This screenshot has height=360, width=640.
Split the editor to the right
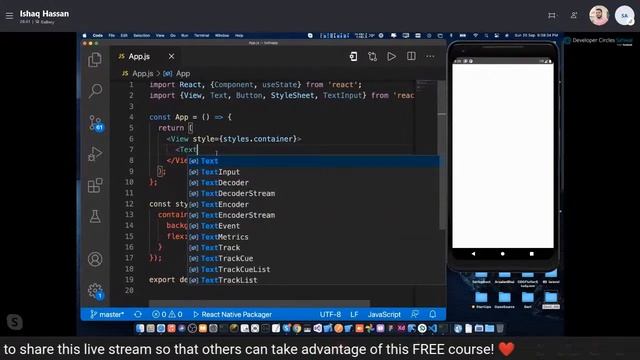pos(411,56)
